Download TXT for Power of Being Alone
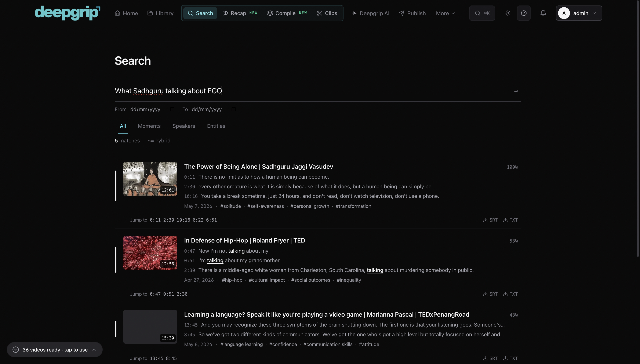Screen dimensions: 640x364 point(510,220)
